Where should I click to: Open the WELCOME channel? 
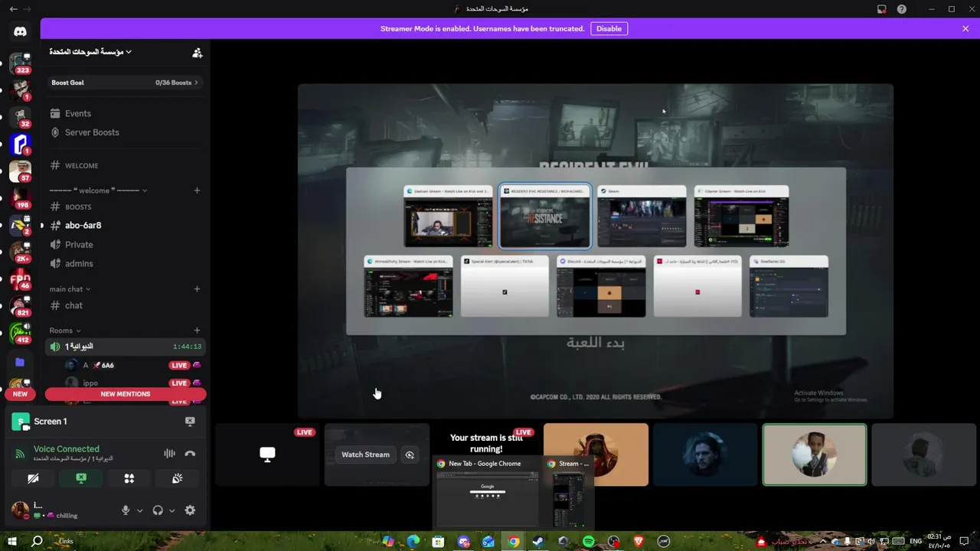tap(126, 165)
